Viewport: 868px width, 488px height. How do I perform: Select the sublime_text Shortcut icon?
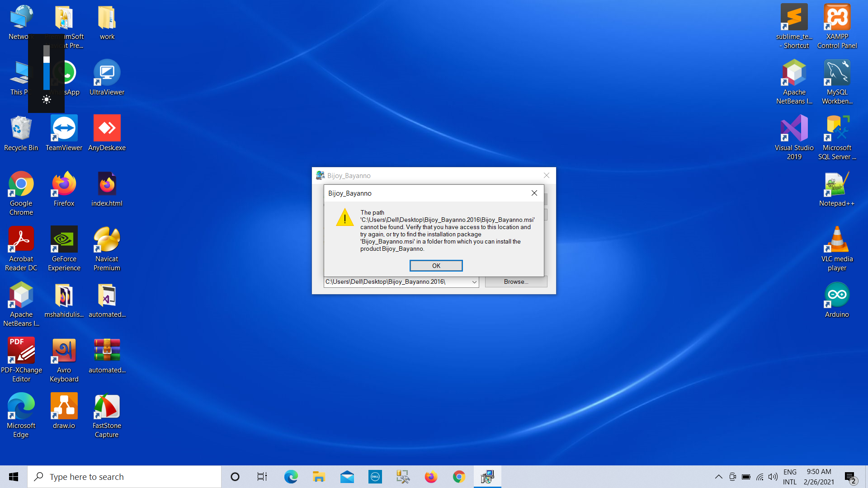click(x=794, y=26)
